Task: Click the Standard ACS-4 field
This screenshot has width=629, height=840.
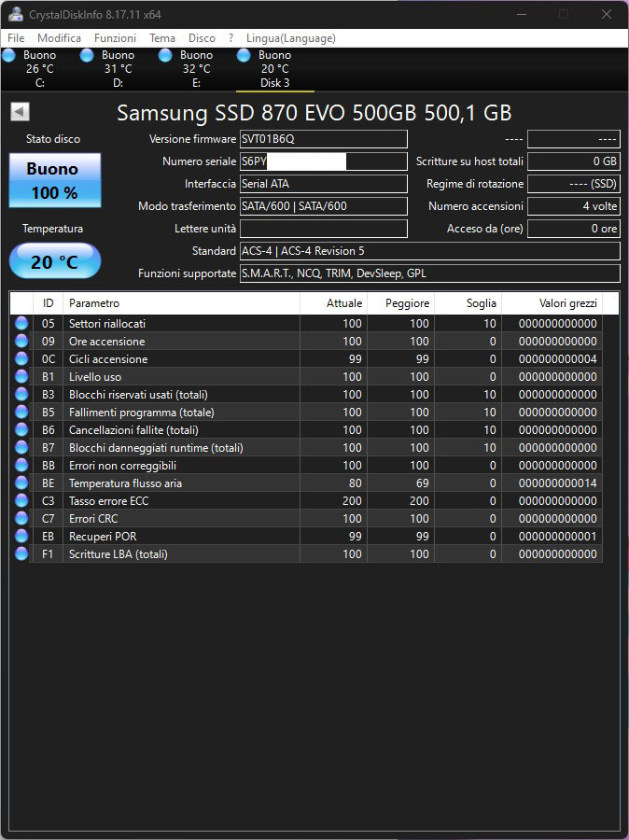Action: click(x=429, y=251)
